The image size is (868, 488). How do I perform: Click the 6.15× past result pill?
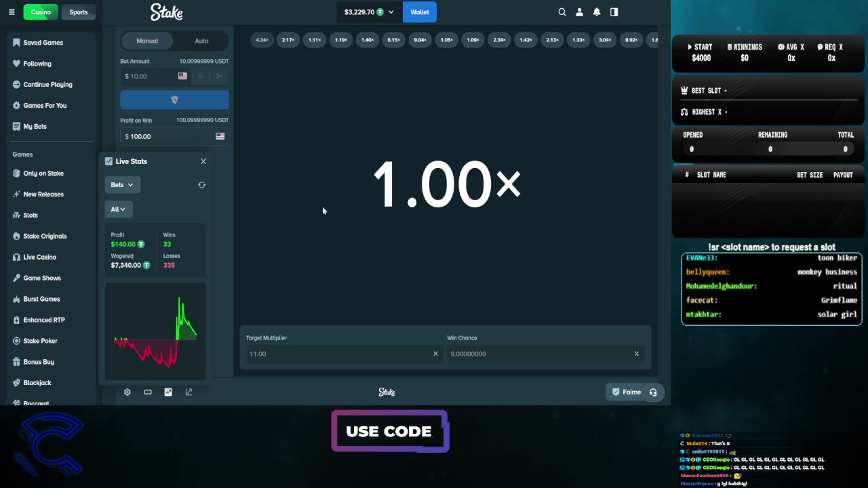pyautogui.click(x=393, y=40)
